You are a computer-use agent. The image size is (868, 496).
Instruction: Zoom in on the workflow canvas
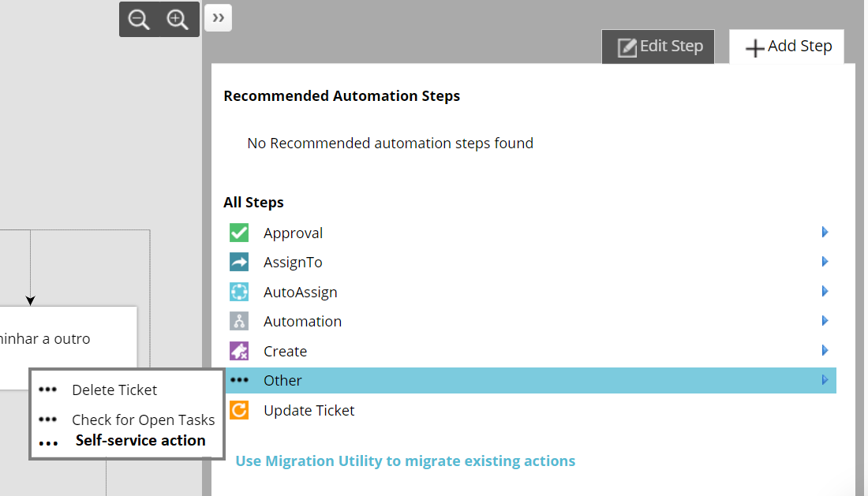click(x=178, y=19)
